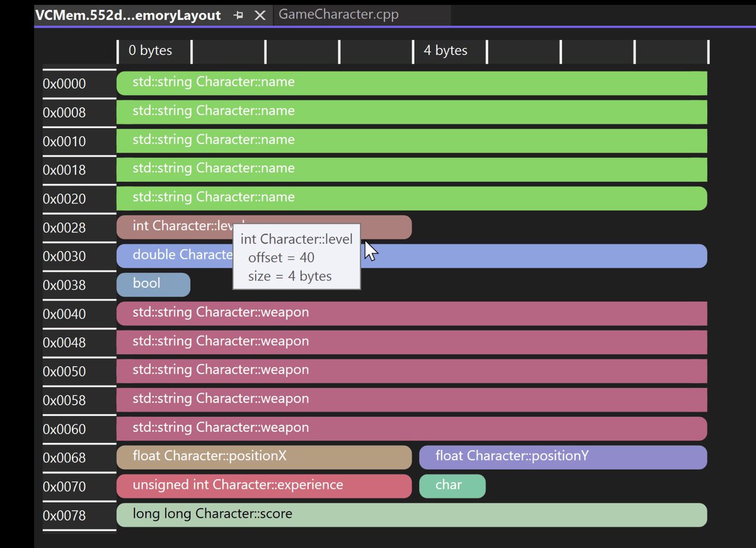Viewport: 756px width, 548px height.
Task: Select the name block at 0x0008
Action: pyautogui.click(x=412, y=112)
